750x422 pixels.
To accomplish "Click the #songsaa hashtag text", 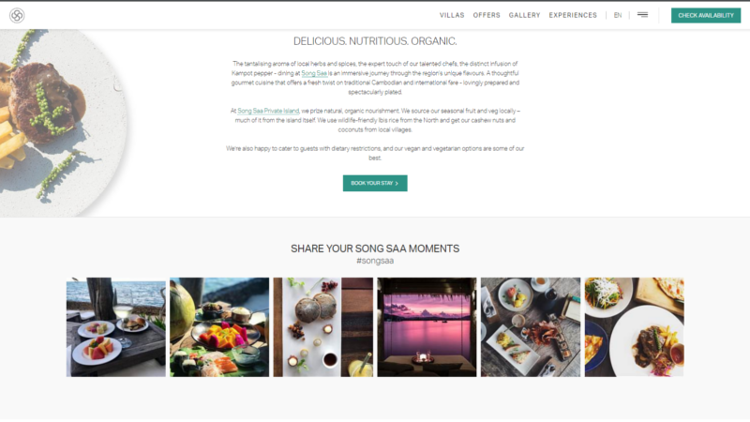I will pos(375,261).
